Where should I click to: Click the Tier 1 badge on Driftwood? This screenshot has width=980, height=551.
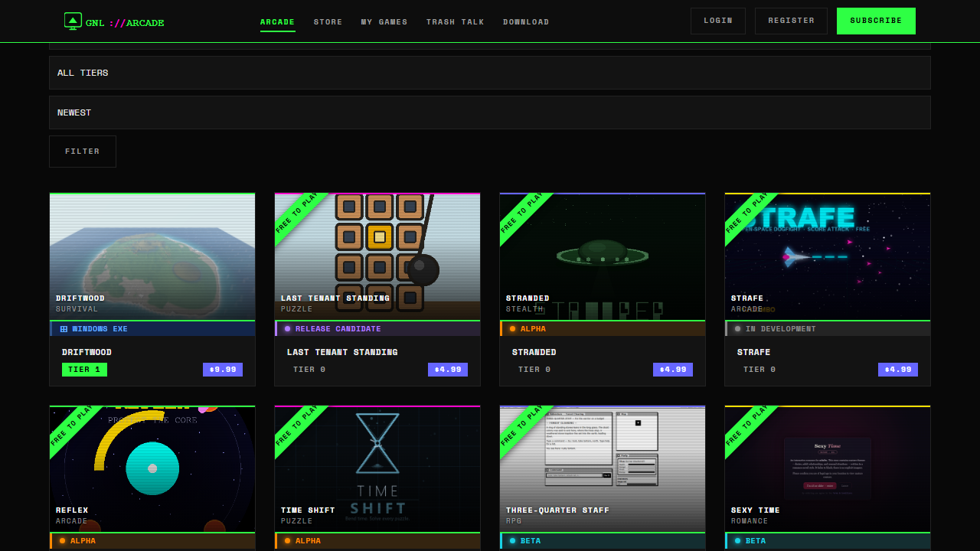[x=84, y=370]
